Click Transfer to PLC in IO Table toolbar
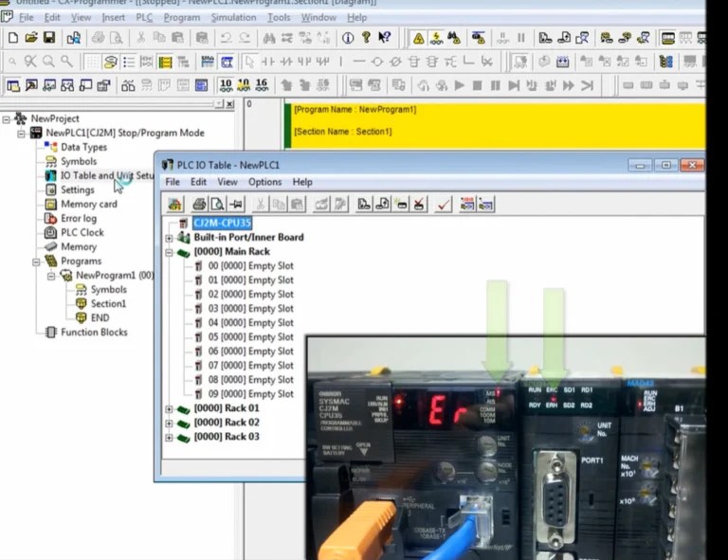This screenshot has width=728, height=560. (x=364, y=204)
